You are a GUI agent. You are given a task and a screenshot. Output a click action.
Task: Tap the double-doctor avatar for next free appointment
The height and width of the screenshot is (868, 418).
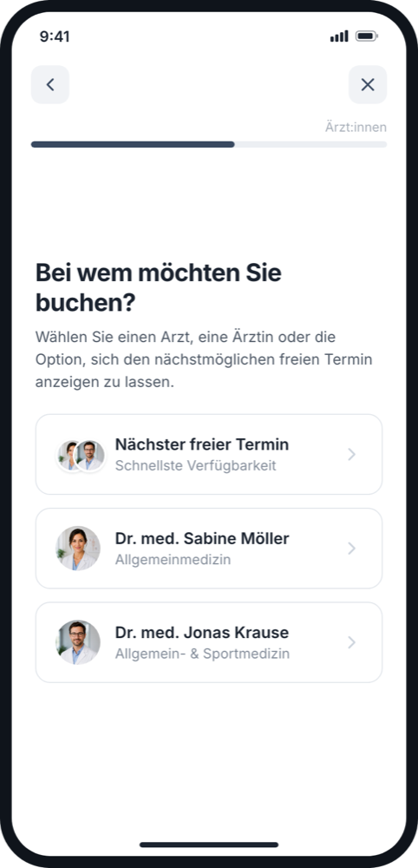[81, 455]
